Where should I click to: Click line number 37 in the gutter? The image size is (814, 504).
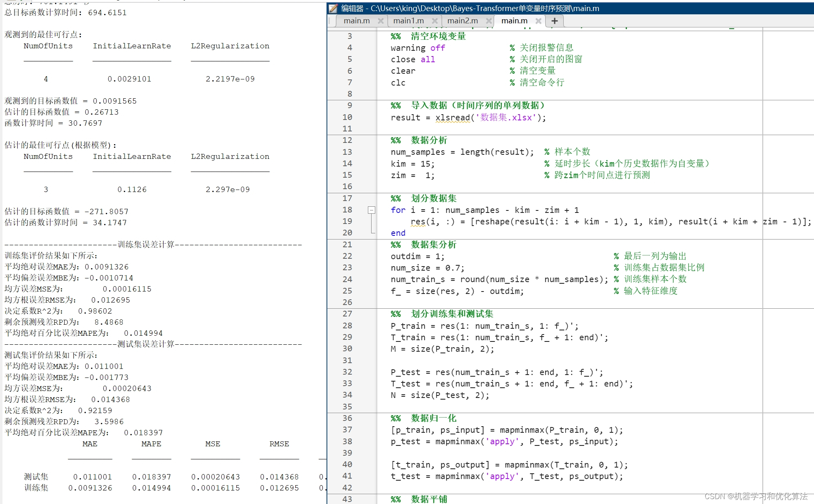tap(347, 430)
